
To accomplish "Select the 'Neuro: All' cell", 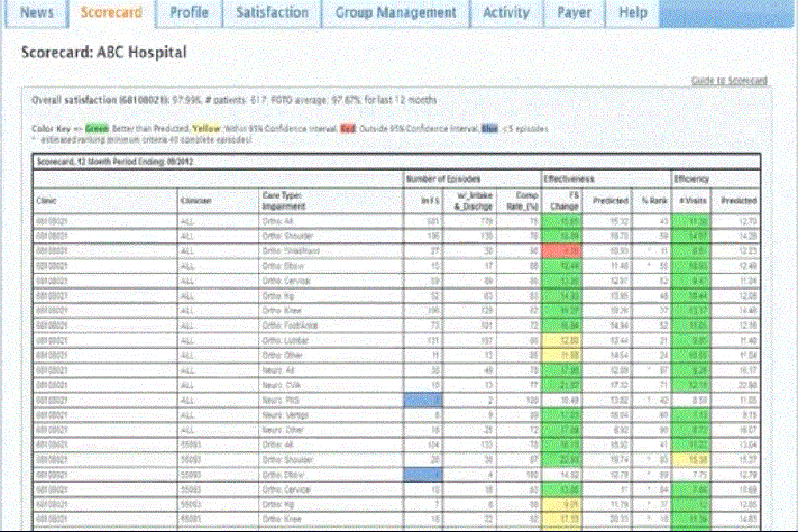I will [331, 370].
